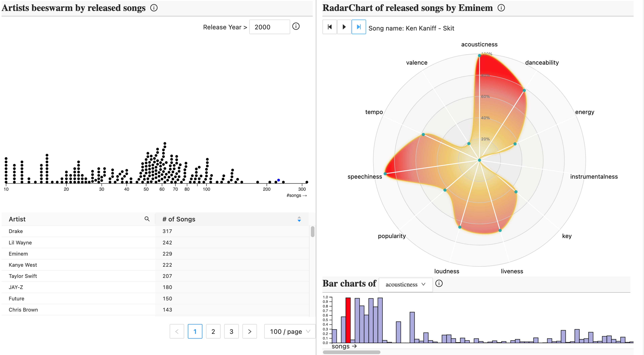
Task: Skip to previous song button
Action: [x=330, y=27]
